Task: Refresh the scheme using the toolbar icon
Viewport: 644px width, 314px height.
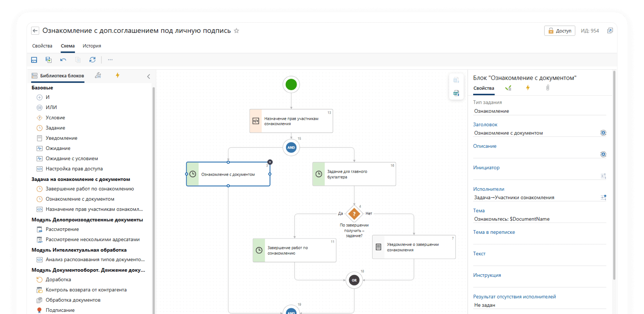Action: (92, 60)
